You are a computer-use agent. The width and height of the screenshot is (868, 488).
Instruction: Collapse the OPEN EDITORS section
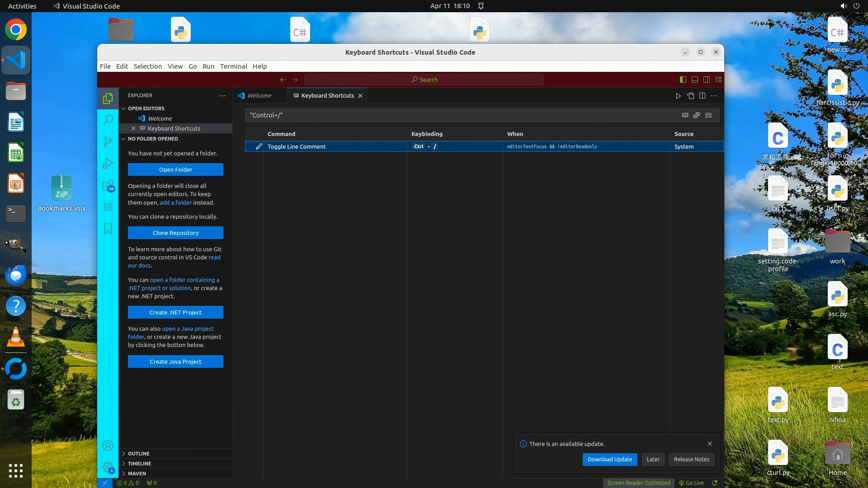tap(146, 108)
